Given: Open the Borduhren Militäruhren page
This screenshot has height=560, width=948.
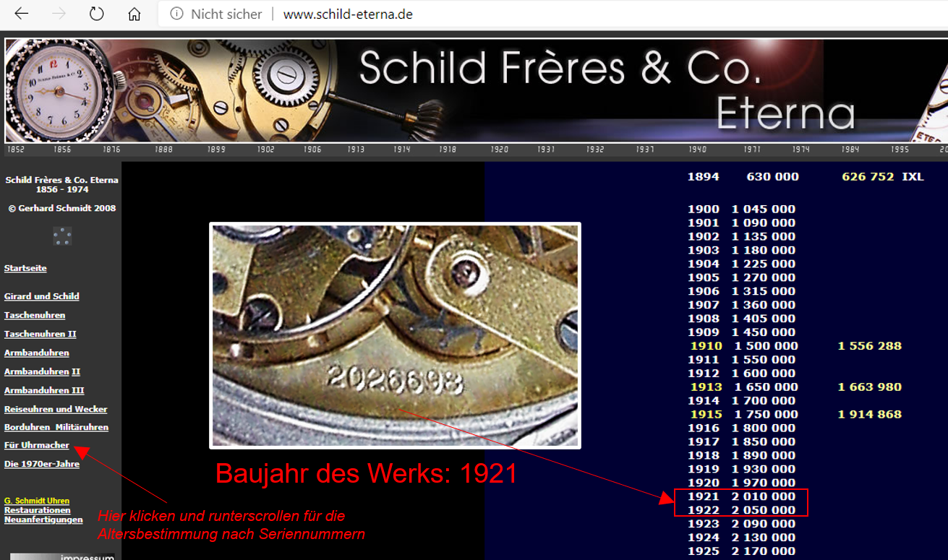Looking at the screenshot, I should (56, 427).
